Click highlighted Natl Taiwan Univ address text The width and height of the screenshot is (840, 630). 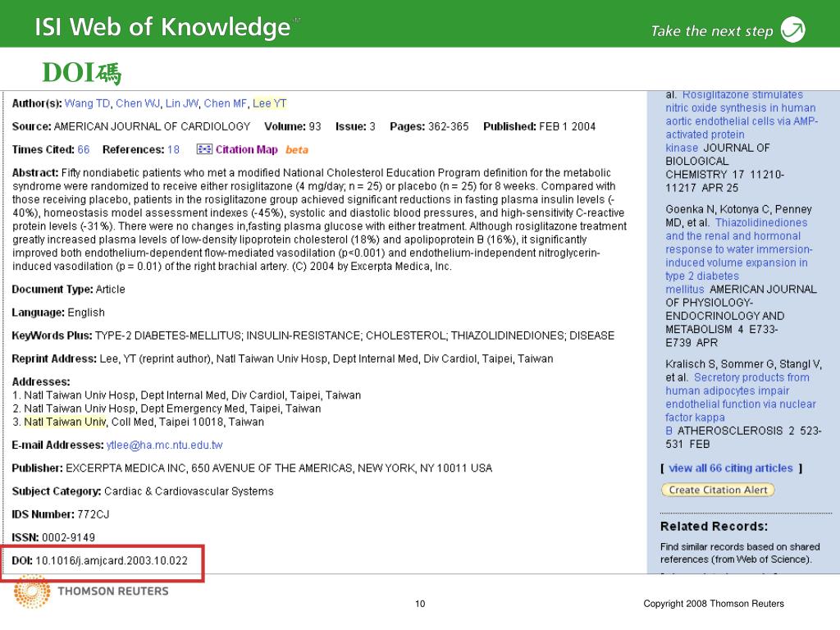[65, 422]
